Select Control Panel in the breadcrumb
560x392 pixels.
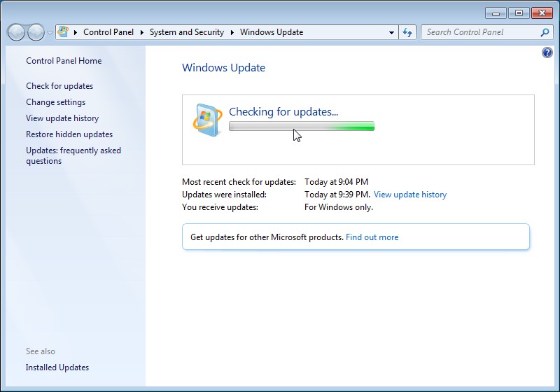tap(108, 32)
